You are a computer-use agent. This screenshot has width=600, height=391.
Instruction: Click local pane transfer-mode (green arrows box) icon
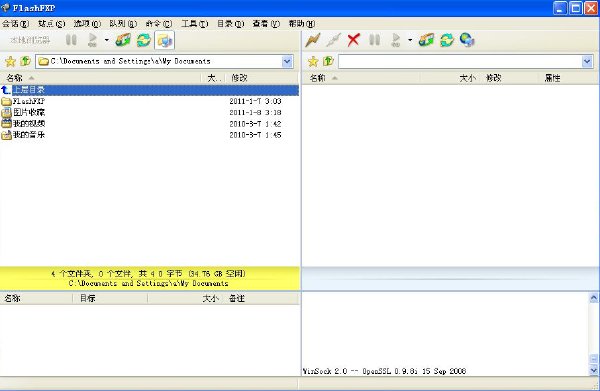(123, 40)
